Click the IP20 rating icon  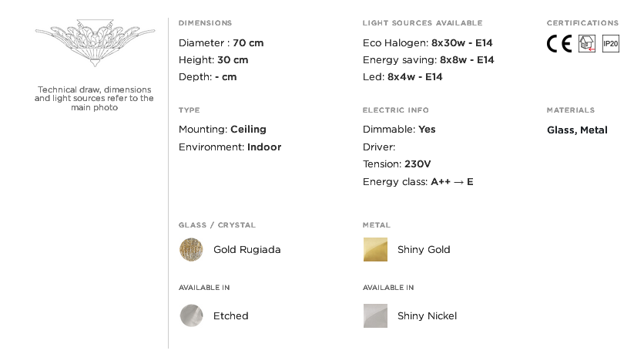(611, 44)
